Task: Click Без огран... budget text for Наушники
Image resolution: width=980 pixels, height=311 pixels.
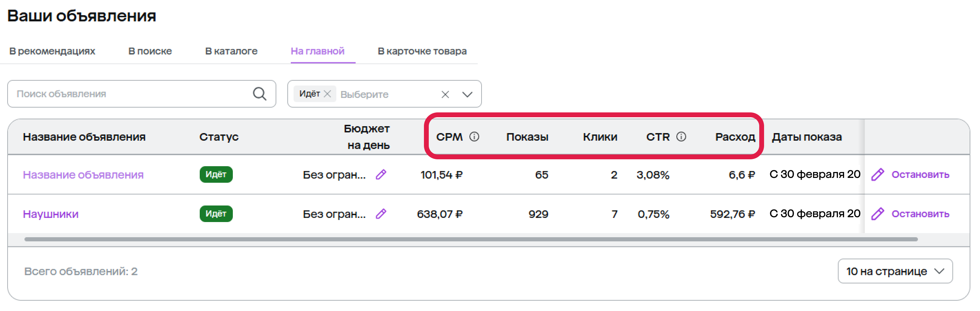Action: (334, 214)
